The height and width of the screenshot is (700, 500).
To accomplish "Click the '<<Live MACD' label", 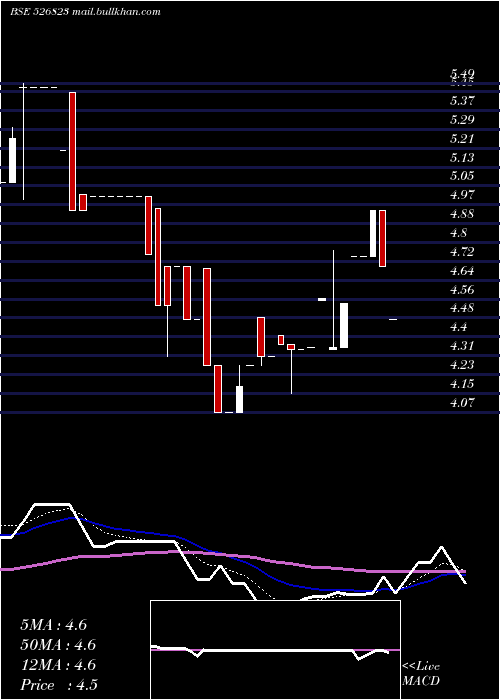I will (421, 674).
